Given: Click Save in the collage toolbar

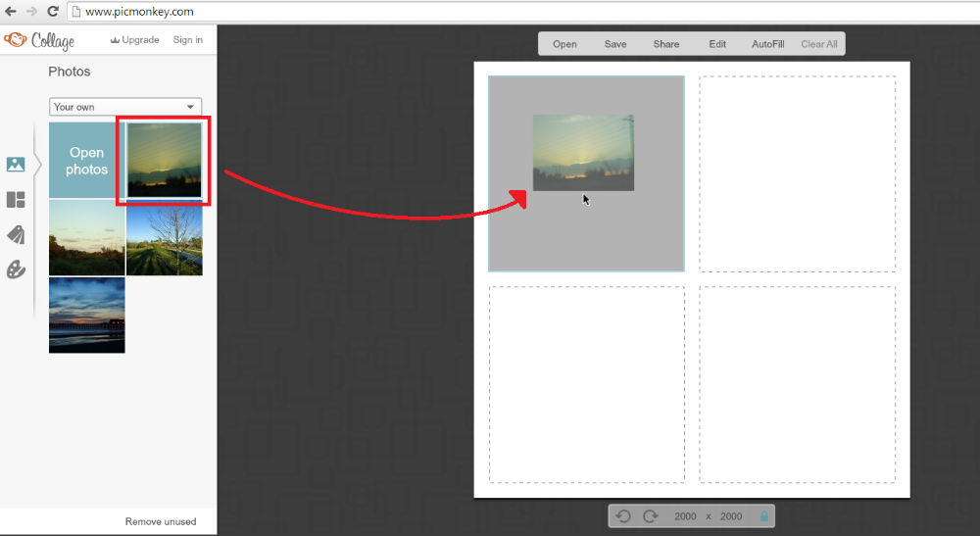Looking at the screenshot, I should (615, 44).
